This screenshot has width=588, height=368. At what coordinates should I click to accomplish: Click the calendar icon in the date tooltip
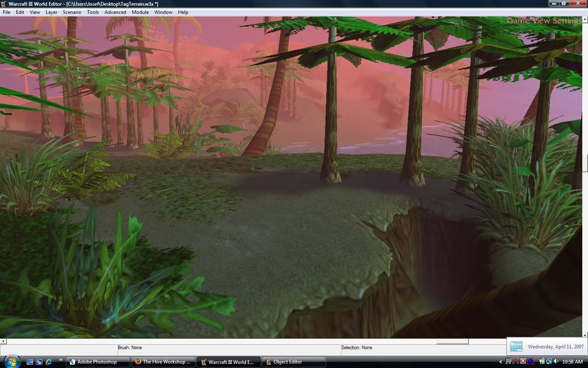click(x=516, y=347)
